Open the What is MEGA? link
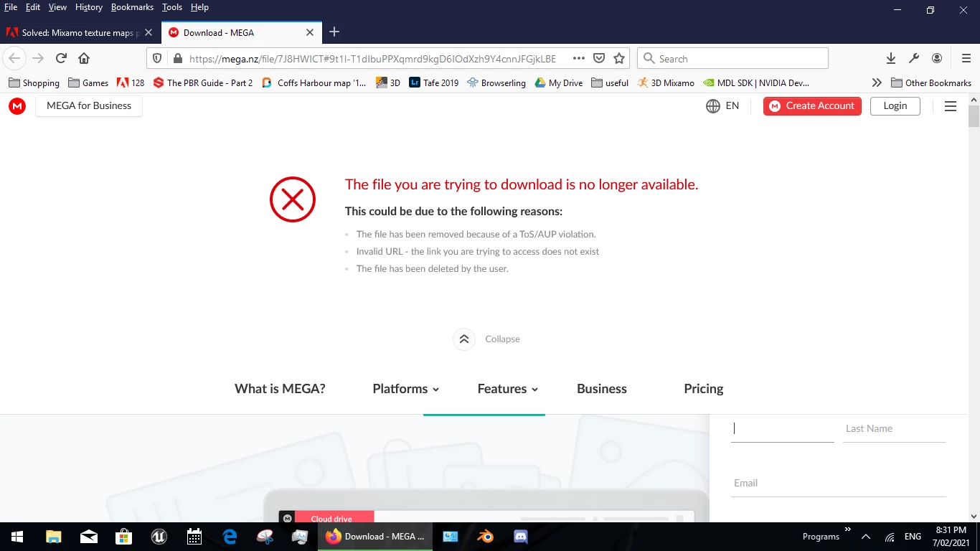 (280, 389)
